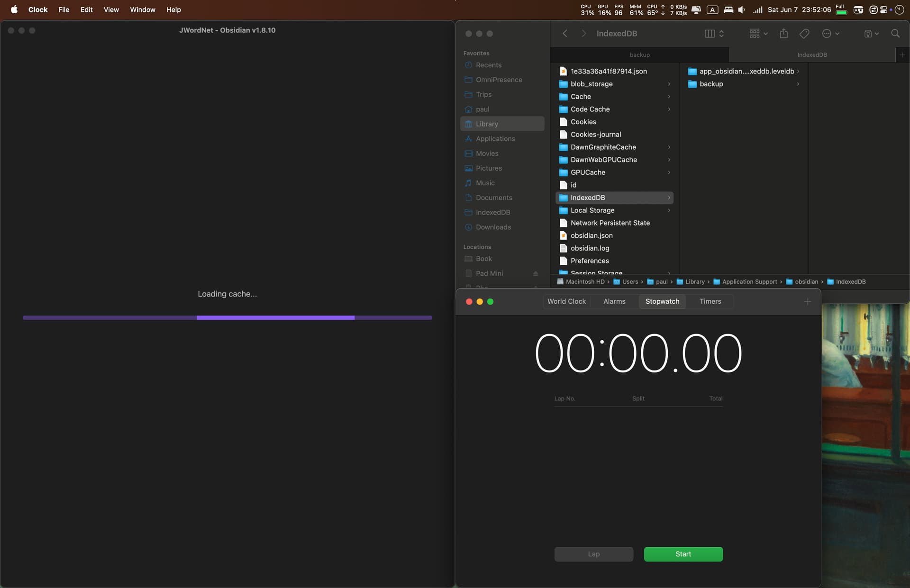Viewport: 910px width, 588px height.
Task: Select the id file
Action: (615, 185)
